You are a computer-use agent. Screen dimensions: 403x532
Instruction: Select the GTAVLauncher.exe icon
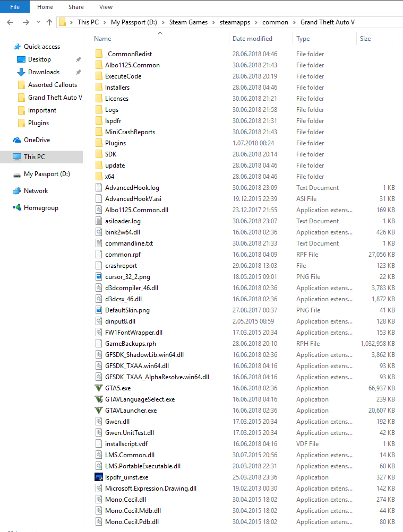point(99,410)
